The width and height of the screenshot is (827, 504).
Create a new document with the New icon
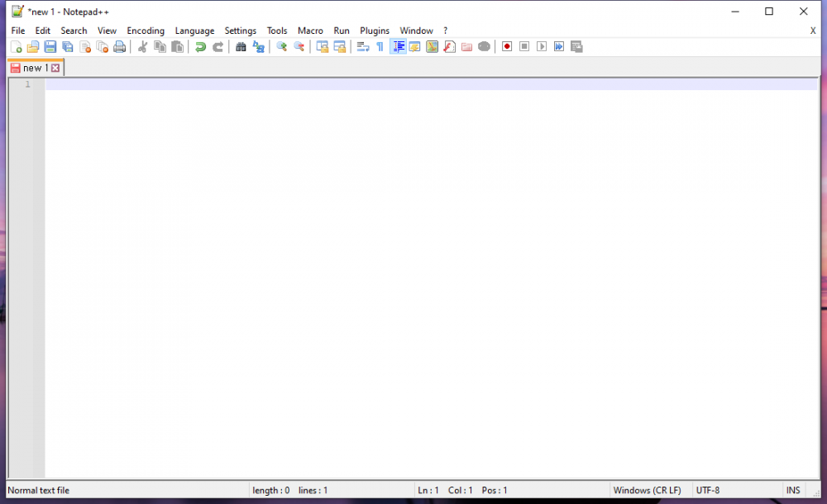16,47
